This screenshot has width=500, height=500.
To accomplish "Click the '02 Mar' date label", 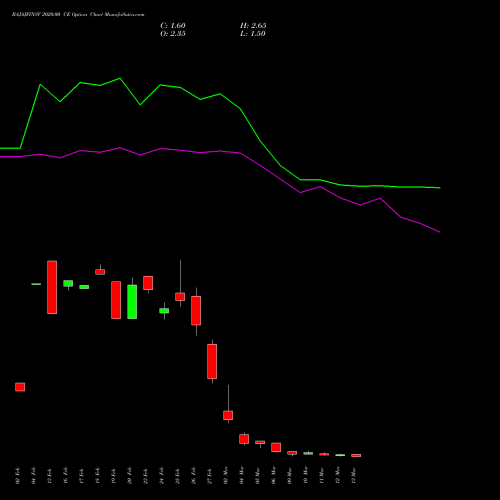I will pyautogui.click(x=226, y=476).
